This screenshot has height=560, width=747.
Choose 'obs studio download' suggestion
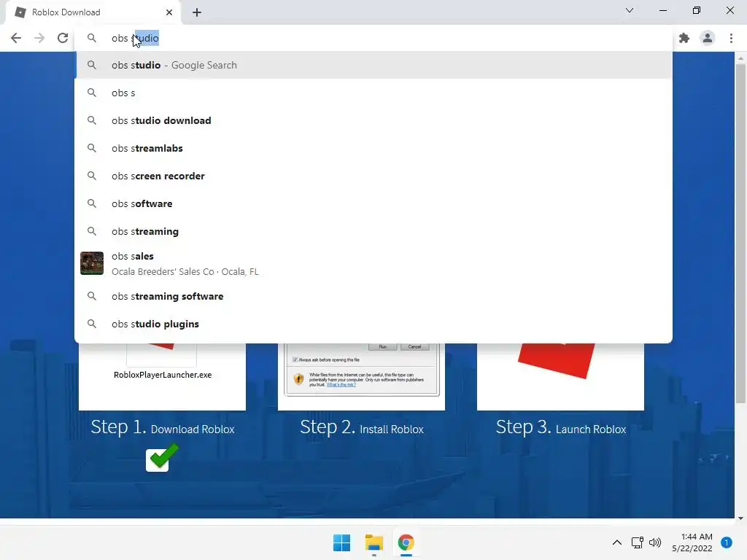373,120
